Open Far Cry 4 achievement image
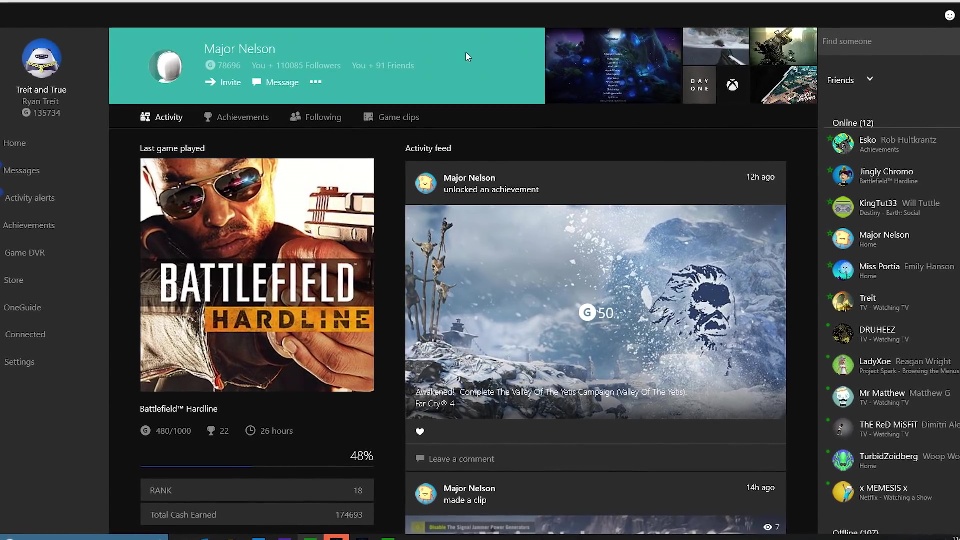The height and width of the screenshot is (540, 960). pos(595,312)
